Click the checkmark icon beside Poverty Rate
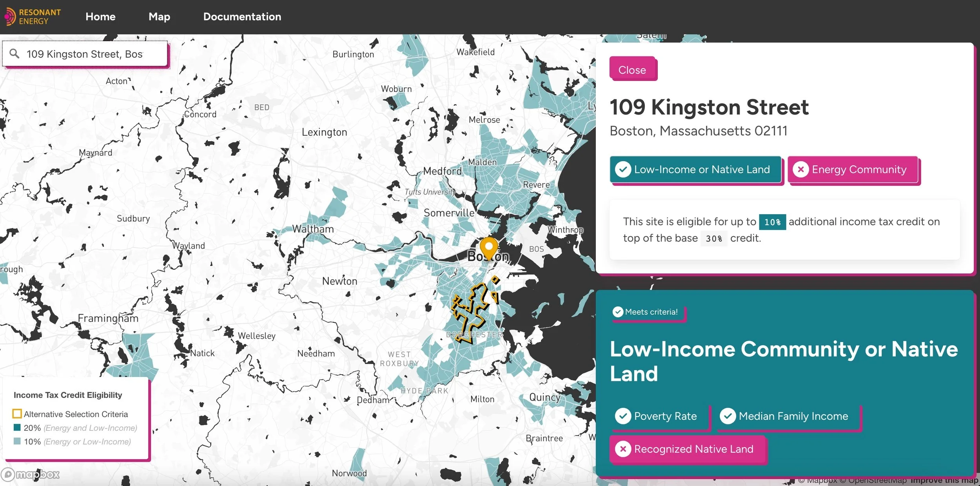Viewport: 980px width, 486px height. point(623,416)
